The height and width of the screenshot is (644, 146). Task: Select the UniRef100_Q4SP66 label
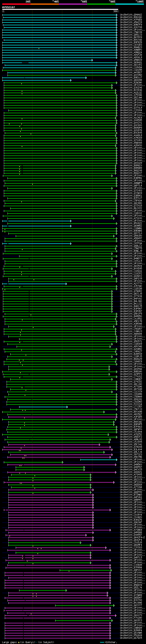(131, 369)
